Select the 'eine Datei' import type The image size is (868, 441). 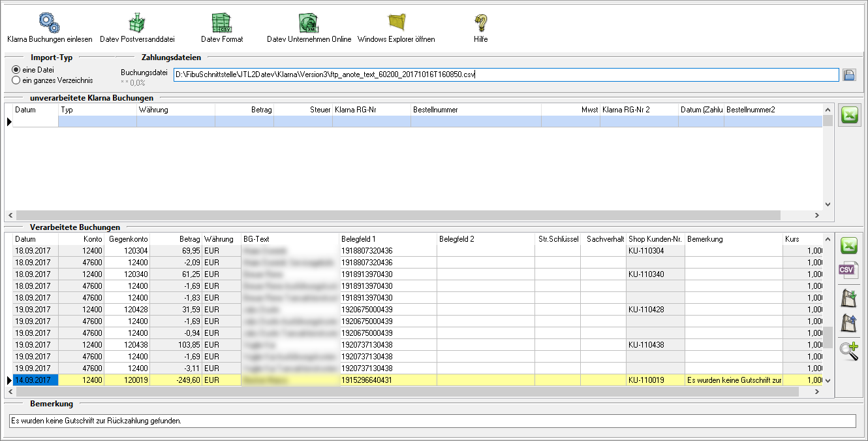[16, 69]
